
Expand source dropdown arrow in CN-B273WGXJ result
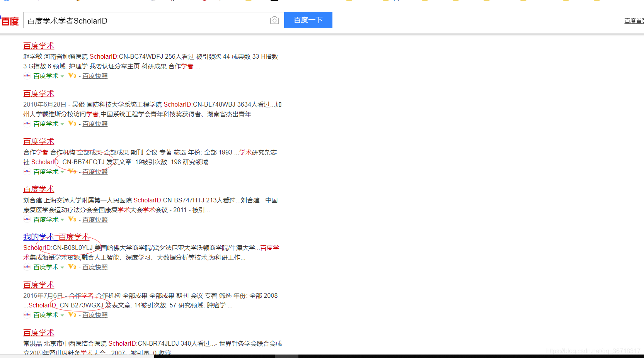(x=62, y=315)
